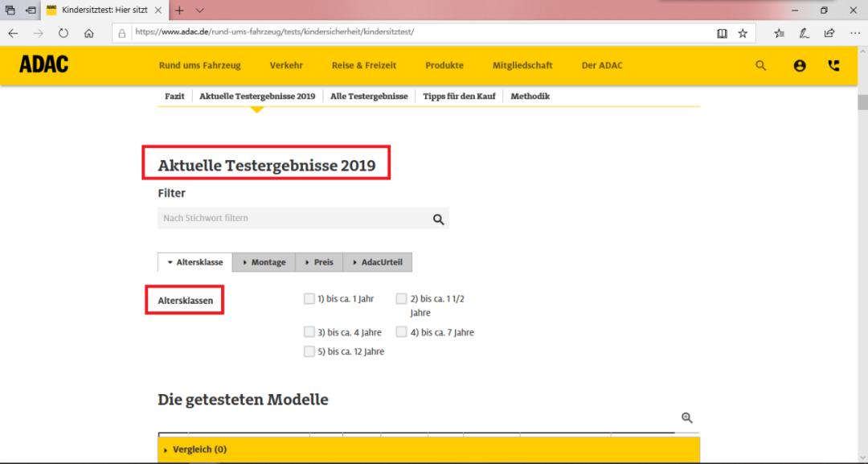Expand the Montage filter tab
Viewport: 868px width, 464px height.
click(x=264, y=262)
